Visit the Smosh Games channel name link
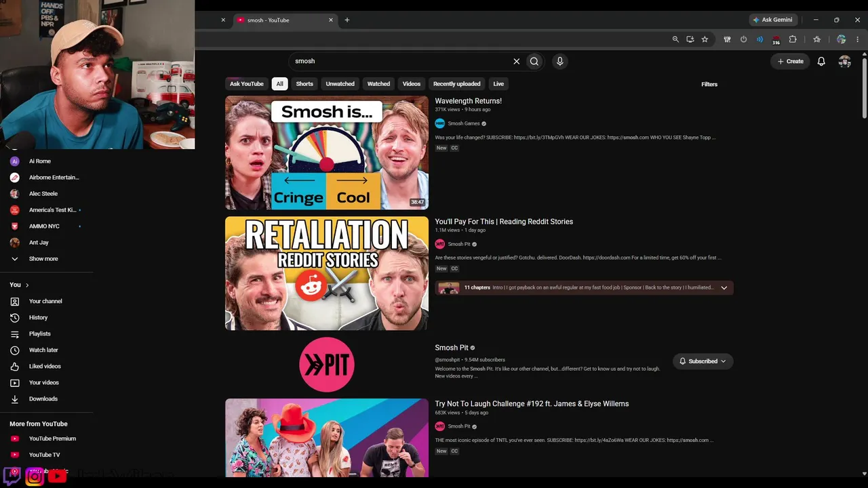Viewport: 868px width, 488px height. click(464, 123)
